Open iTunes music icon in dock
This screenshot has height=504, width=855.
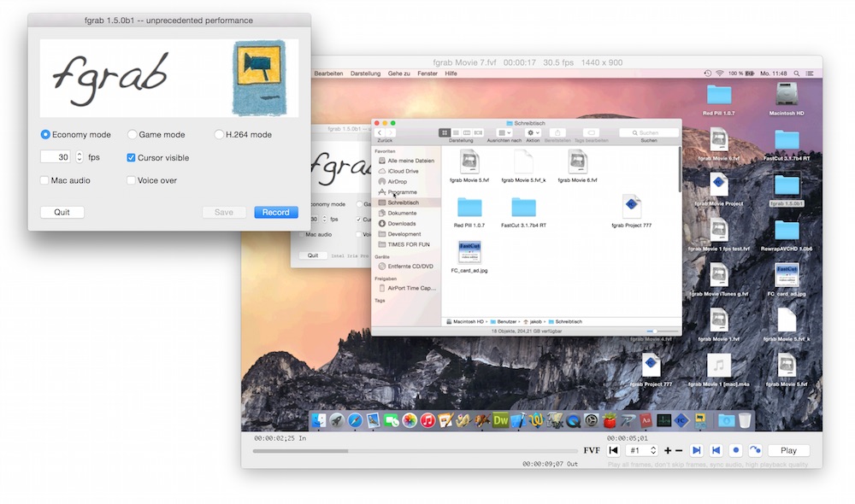coord(427,420)
